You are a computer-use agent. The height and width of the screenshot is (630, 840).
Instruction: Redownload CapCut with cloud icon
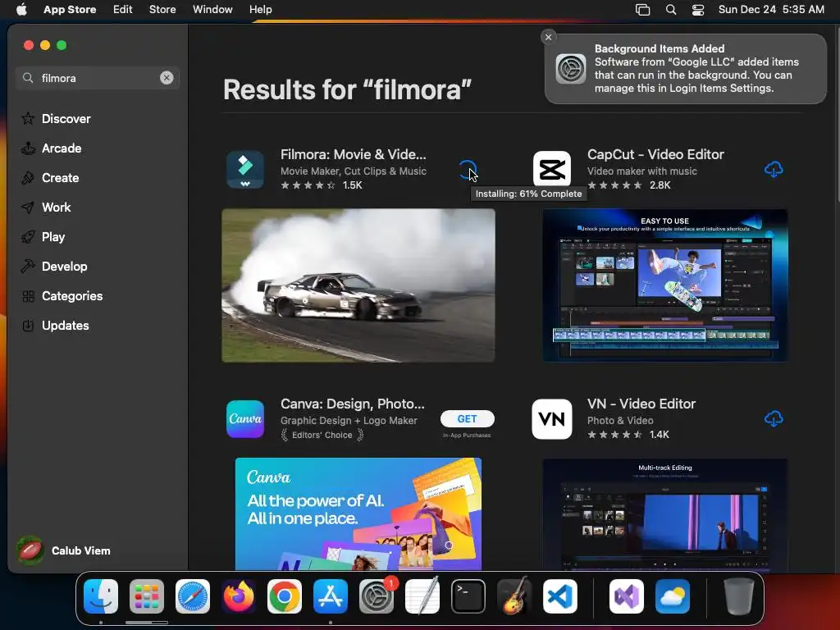(773, 170)
